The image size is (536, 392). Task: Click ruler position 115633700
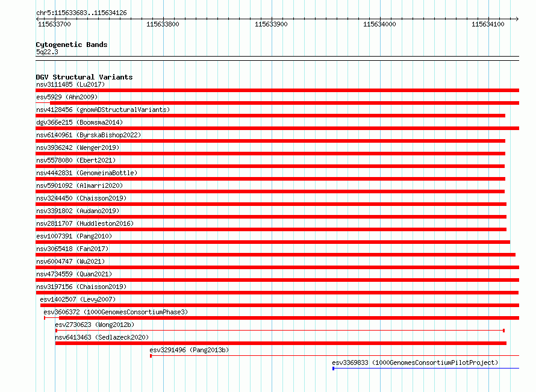54,24
